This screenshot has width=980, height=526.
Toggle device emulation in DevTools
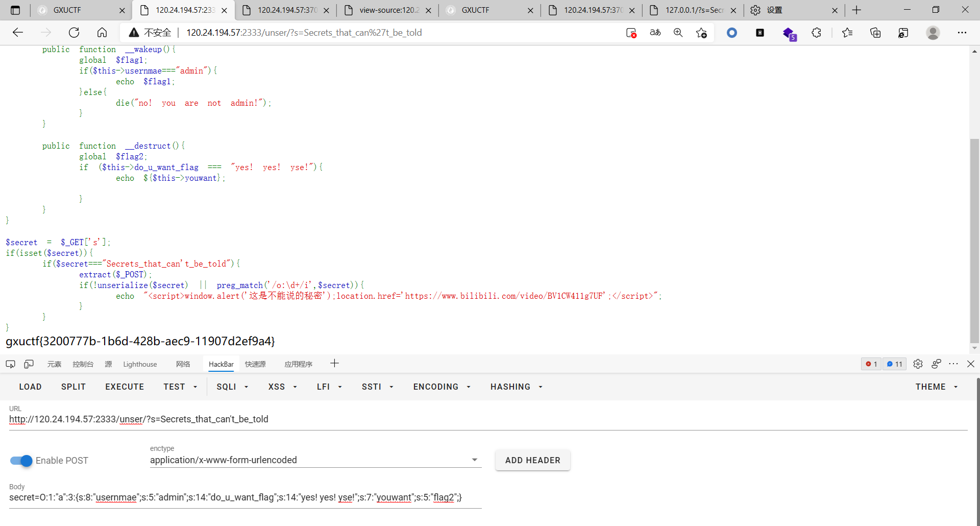click(x=29, y=364)
